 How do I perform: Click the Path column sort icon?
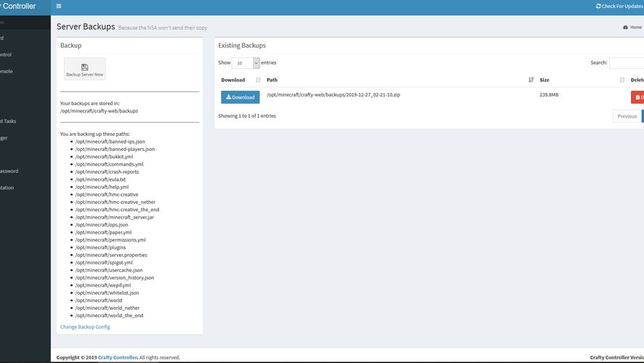click(x=531, y=80)
